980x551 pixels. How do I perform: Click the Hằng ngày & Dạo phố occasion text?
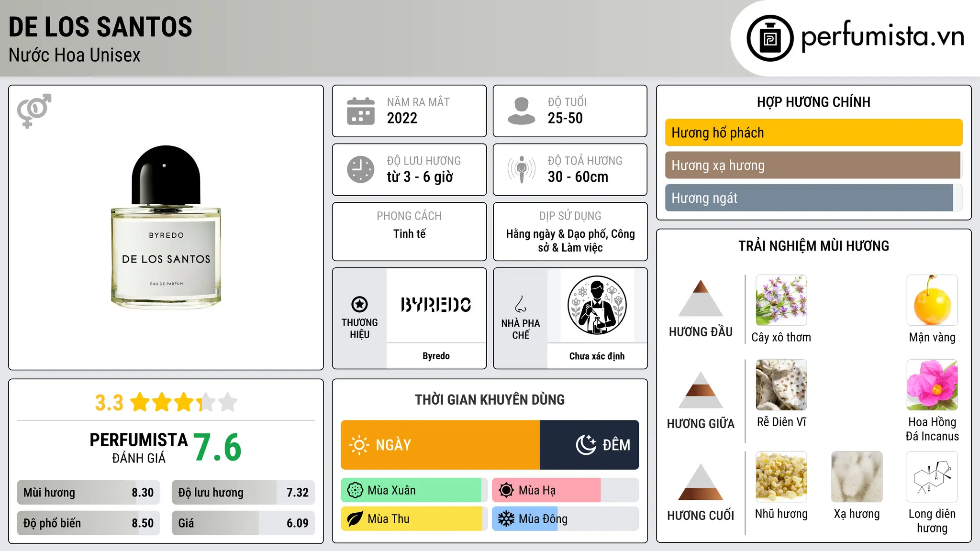pos(570,241)
